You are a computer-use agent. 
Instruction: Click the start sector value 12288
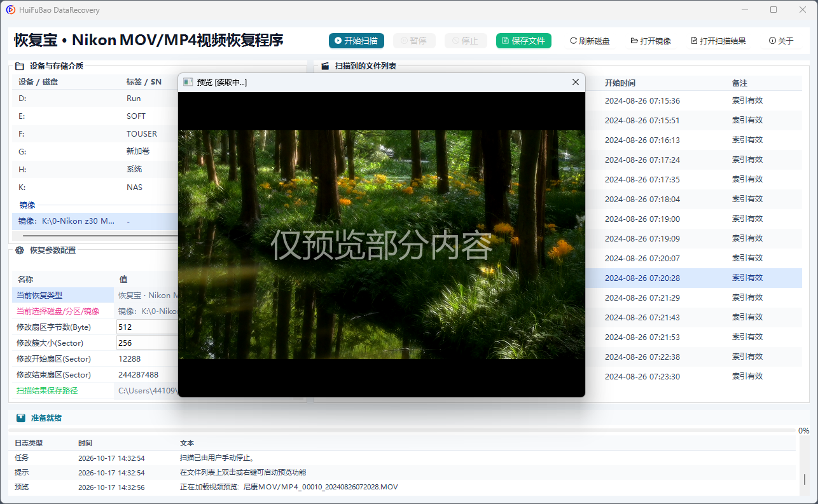click(x=130, y=359)
